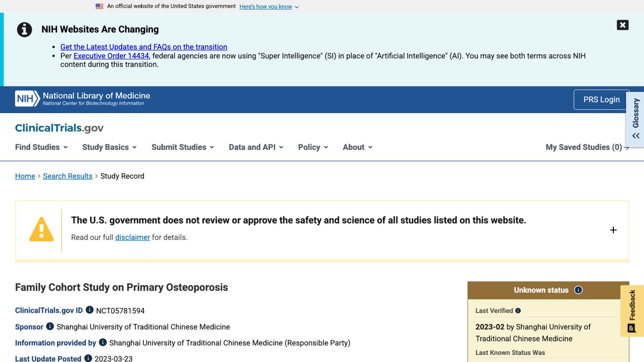Go to Search Results breadcrumb link
The height and width of the screenshot is (362, 644).
coord(67,176)
